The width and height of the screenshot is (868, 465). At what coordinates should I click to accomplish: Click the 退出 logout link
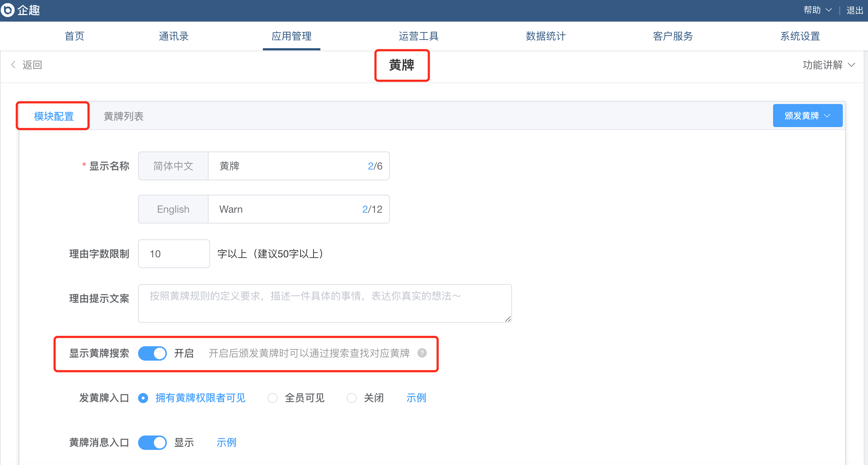pyautogui.click(x=855, y=10)
